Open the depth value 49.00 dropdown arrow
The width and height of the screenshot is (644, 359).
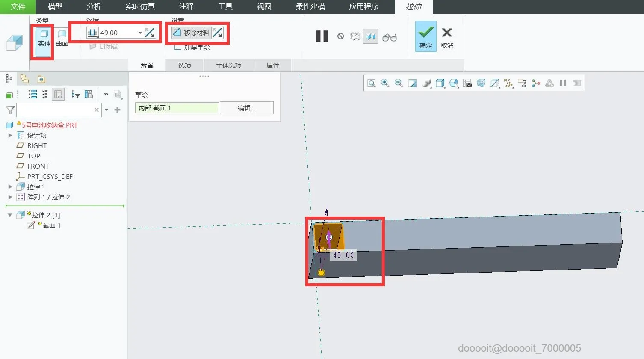click(x=140, y=33)
